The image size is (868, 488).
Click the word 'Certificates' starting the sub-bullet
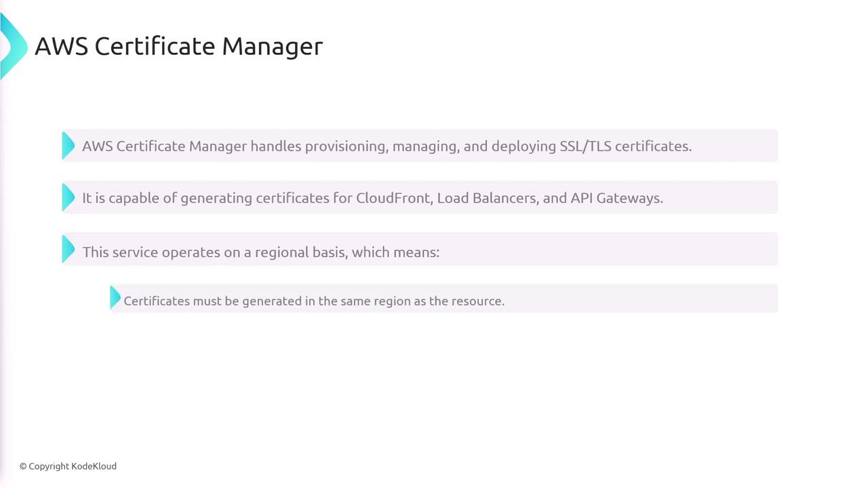pyautogui.click(x=157, y=301)
